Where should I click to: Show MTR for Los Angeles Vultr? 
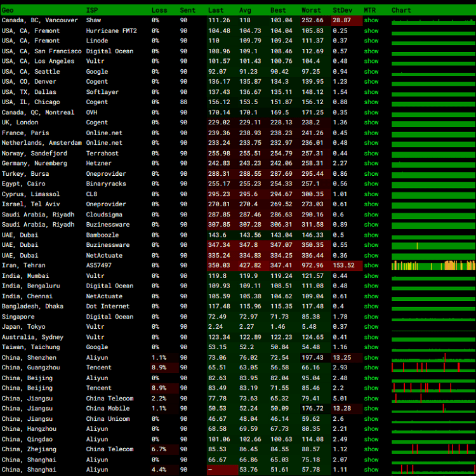pos(371,61)
